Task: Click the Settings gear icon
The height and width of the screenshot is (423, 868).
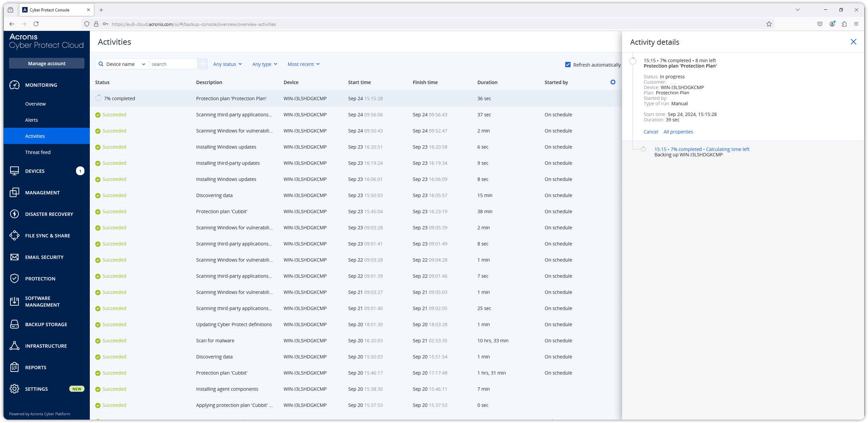Action: tap(613, 82)
